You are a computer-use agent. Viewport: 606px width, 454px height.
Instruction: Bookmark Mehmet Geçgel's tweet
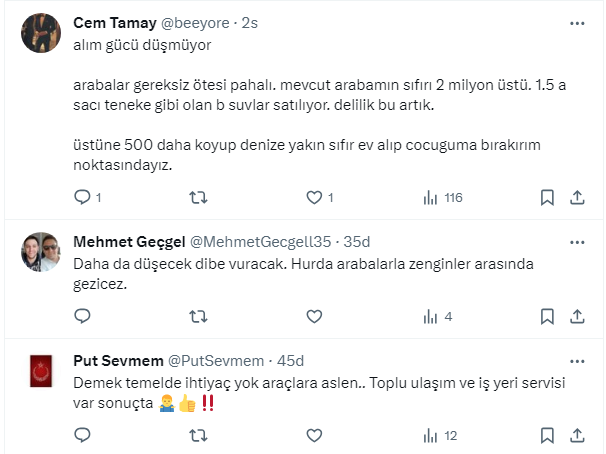(x=547, y=317)
